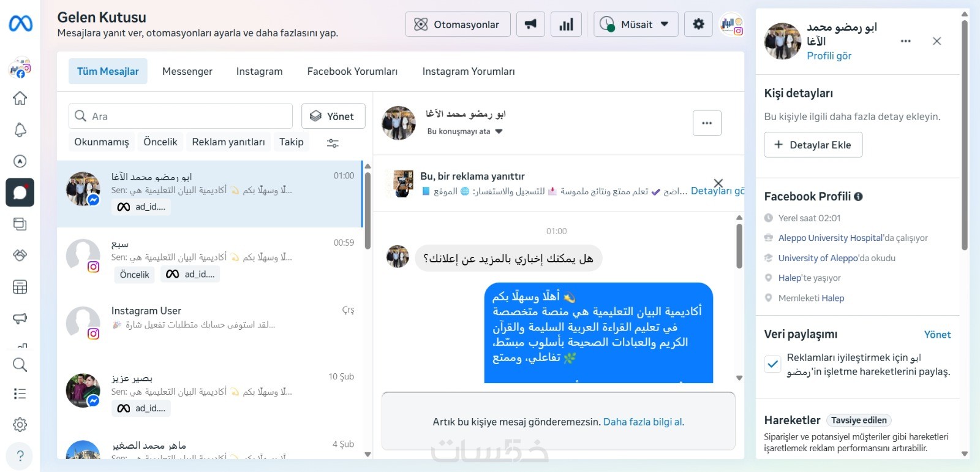Image resolution: width=980 pixels, height=472 pixels.
Task: Open the Help question mark icon
Action: click(x=20, y=456)
